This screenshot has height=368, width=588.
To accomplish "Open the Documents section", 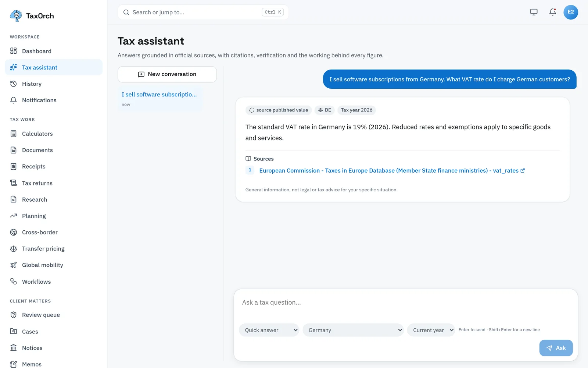I will pos(54,150).
